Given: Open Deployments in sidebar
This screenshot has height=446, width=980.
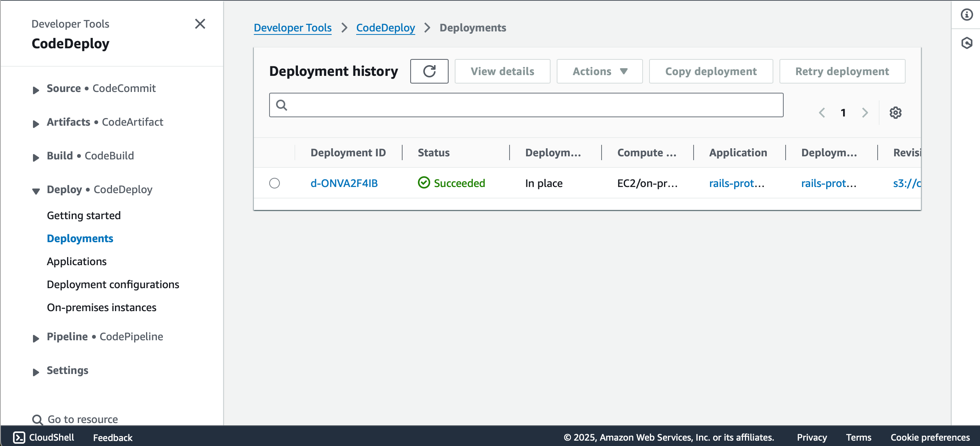Looking at the screenshot, I should pos(80,238).
